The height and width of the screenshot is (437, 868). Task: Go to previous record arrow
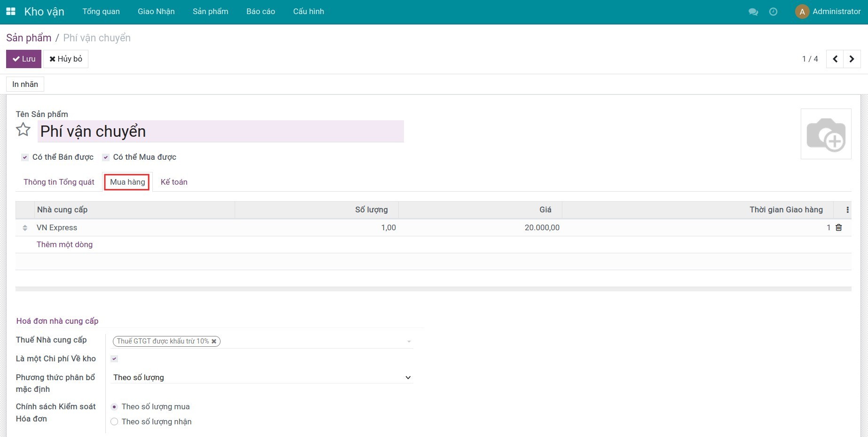835,59
